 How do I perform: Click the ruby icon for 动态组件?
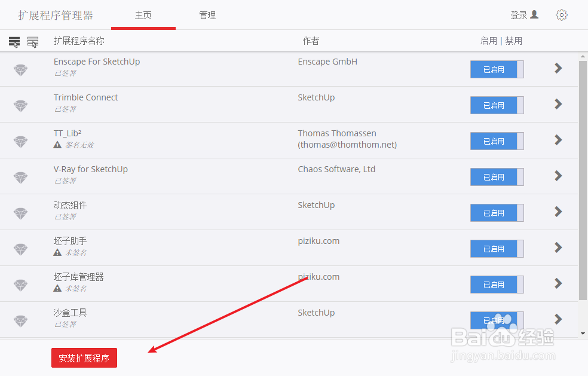coord(21,213)
